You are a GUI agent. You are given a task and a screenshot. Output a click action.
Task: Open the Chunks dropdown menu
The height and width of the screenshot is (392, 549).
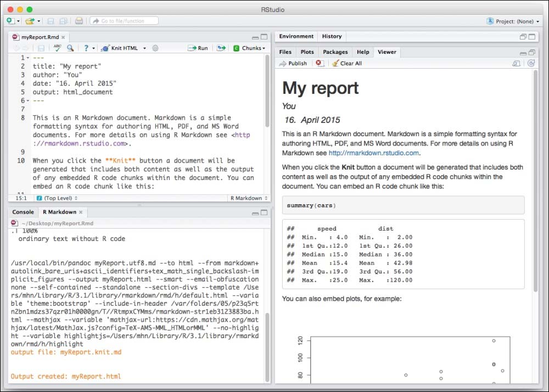pos(249,48)
